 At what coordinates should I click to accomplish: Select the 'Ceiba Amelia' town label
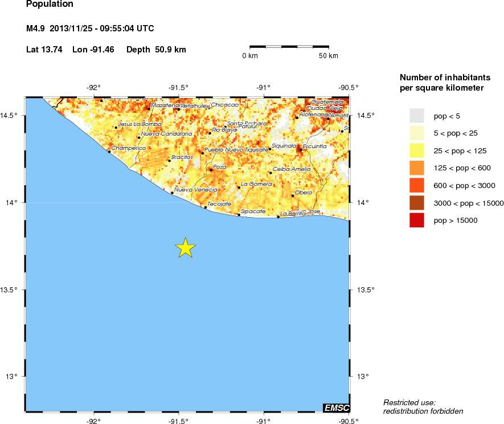292,169
